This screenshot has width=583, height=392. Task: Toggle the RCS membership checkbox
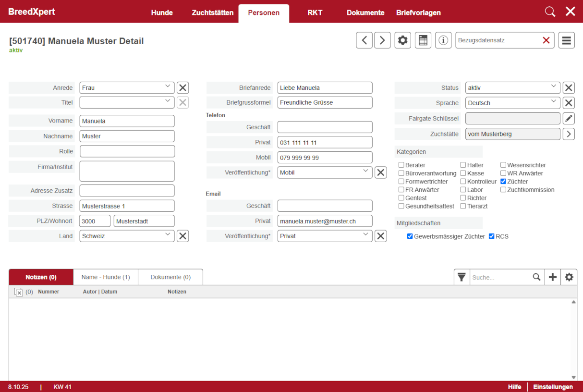click(x=492, y=236)
